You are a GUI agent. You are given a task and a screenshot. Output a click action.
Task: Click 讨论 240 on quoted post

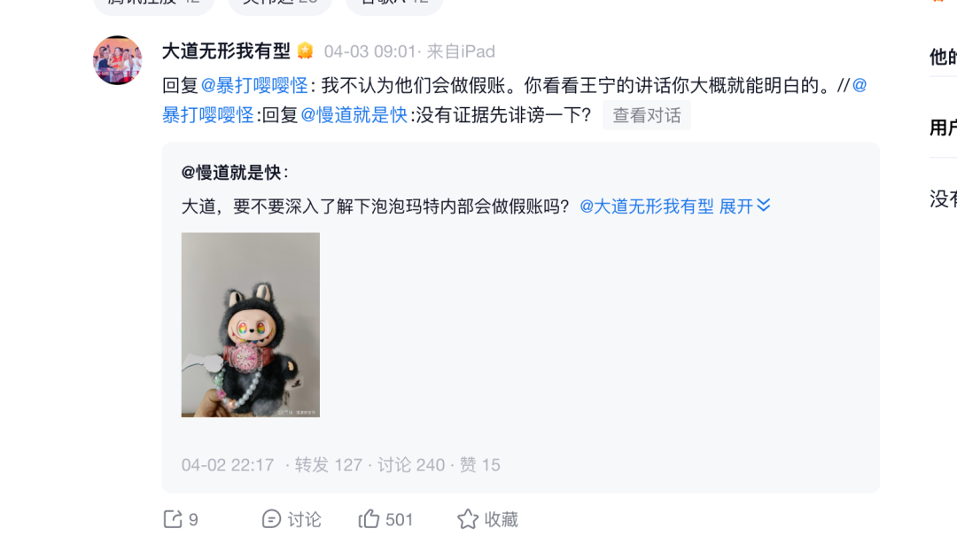pyautogui.click(x=411, y=465)
